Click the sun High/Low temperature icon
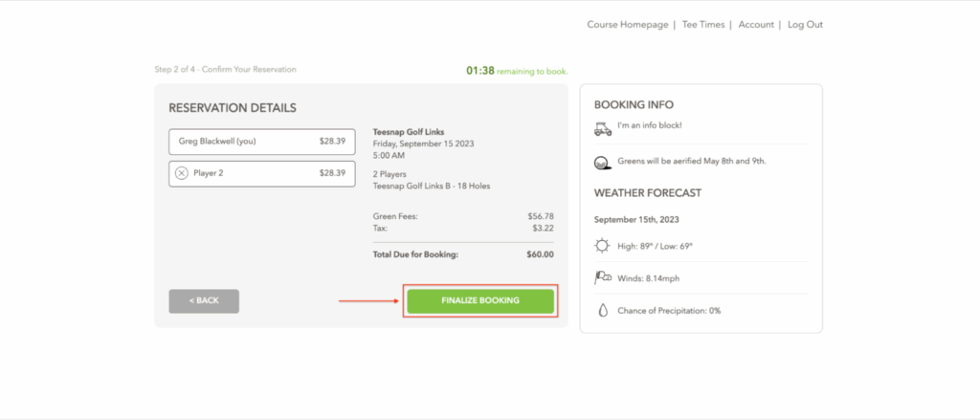The image size is (980, 420). (603, 246)
